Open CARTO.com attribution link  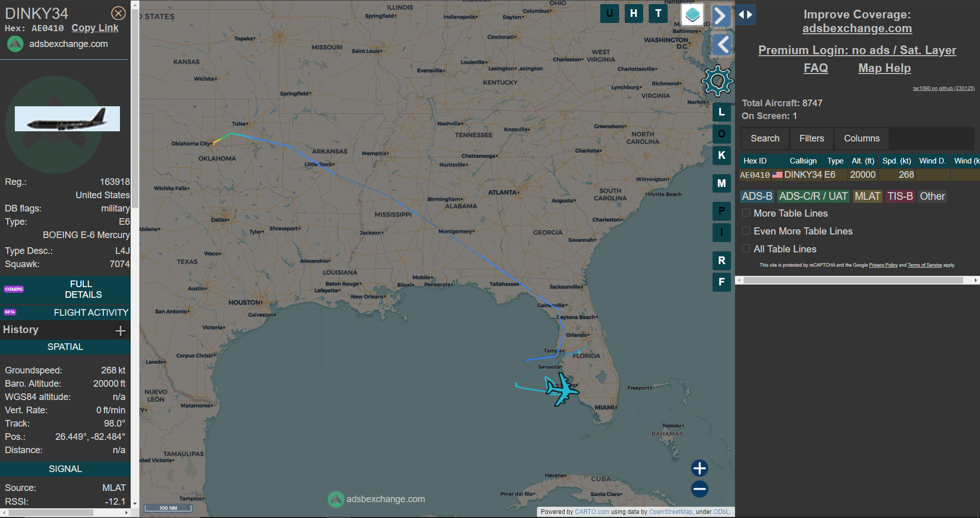[592, 512]
